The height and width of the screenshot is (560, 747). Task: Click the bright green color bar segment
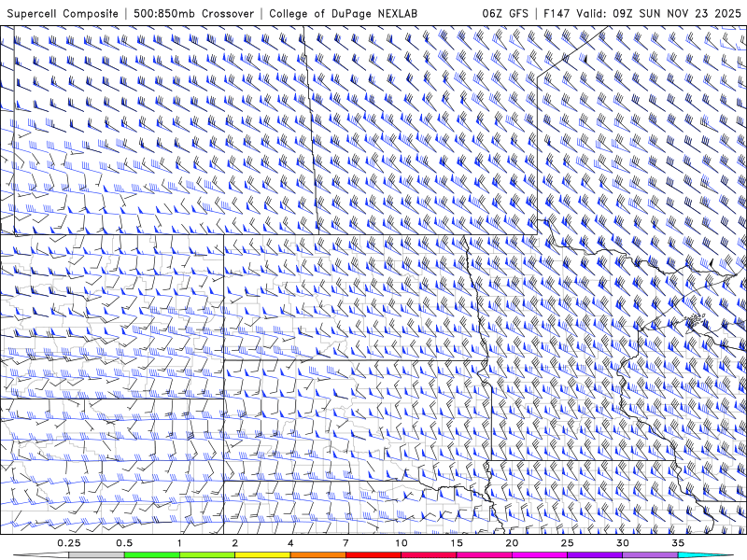tap(152, 555)
